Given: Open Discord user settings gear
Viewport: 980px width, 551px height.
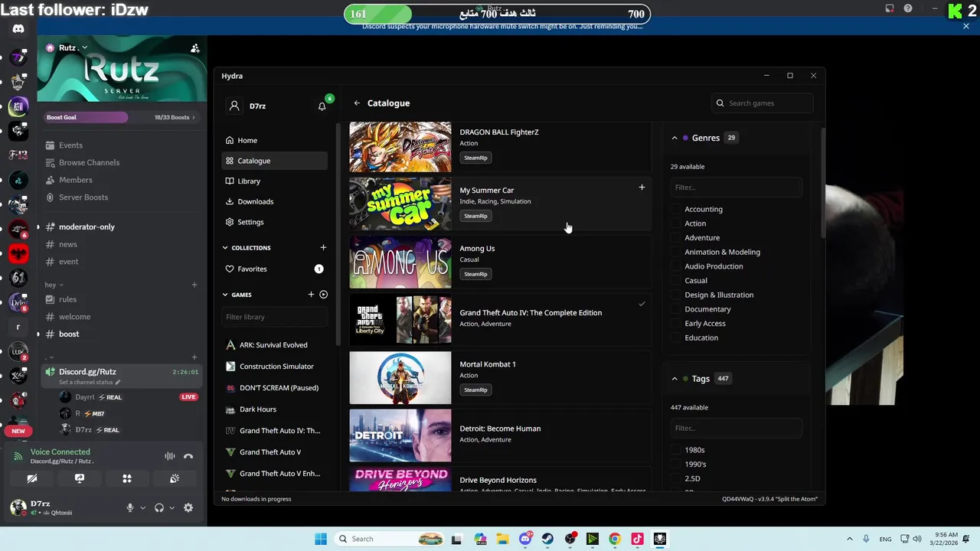Looking at the screenshot, I should pos(188,508).
